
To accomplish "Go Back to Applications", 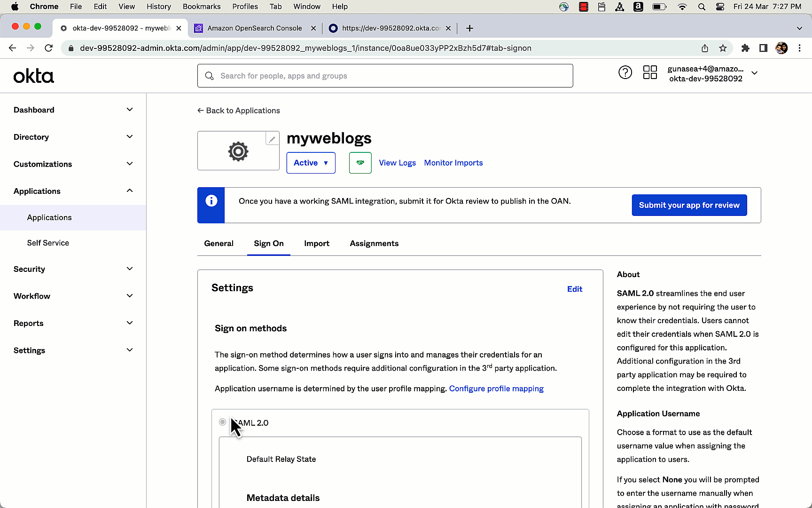I will pyautogui.click(x=239, y=111).
